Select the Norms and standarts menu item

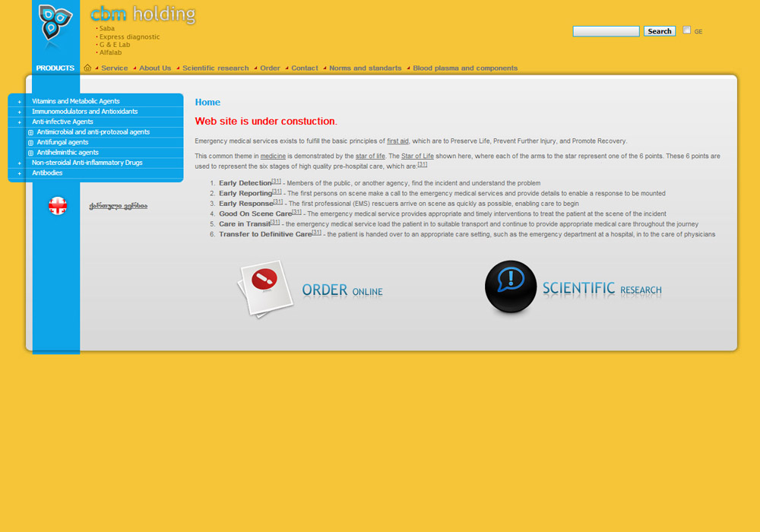click(x=365, y=68)
